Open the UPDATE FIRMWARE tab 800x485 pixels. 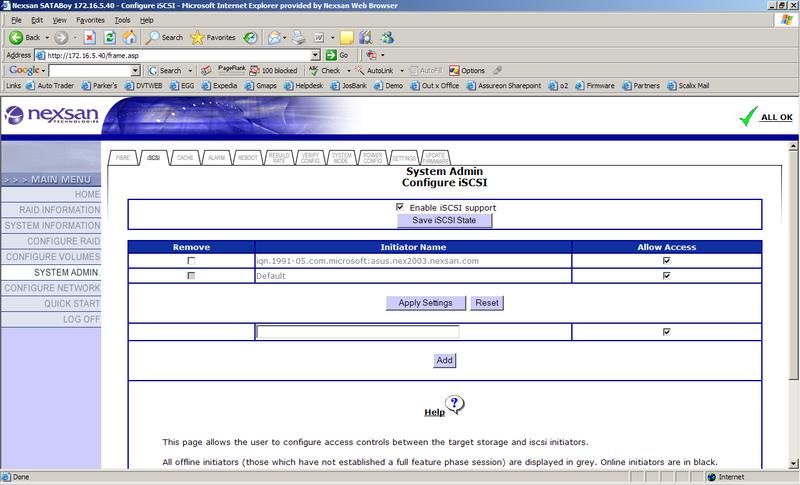[435, 158]
